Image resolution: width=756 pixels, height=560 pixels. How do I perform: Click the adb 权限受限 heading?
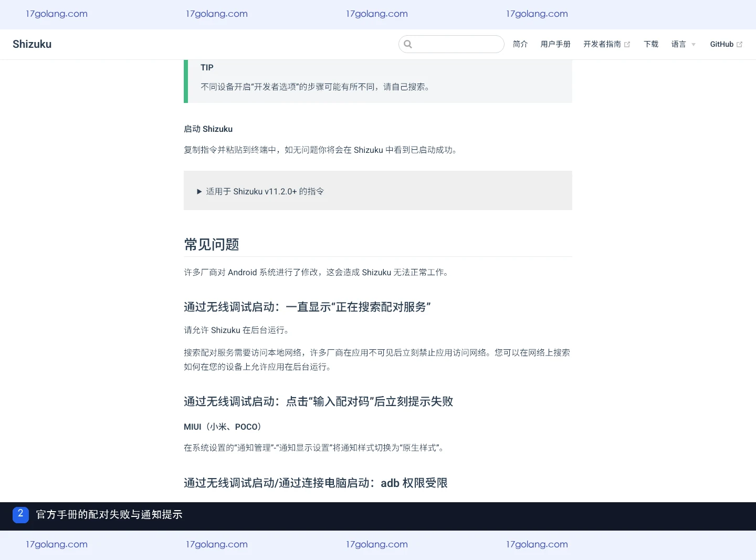[316, 483]
